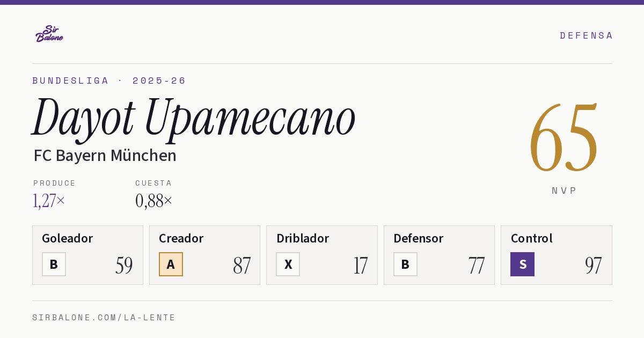Click the Defensor title
Viewport: 644px width, 338px height.
419,238
